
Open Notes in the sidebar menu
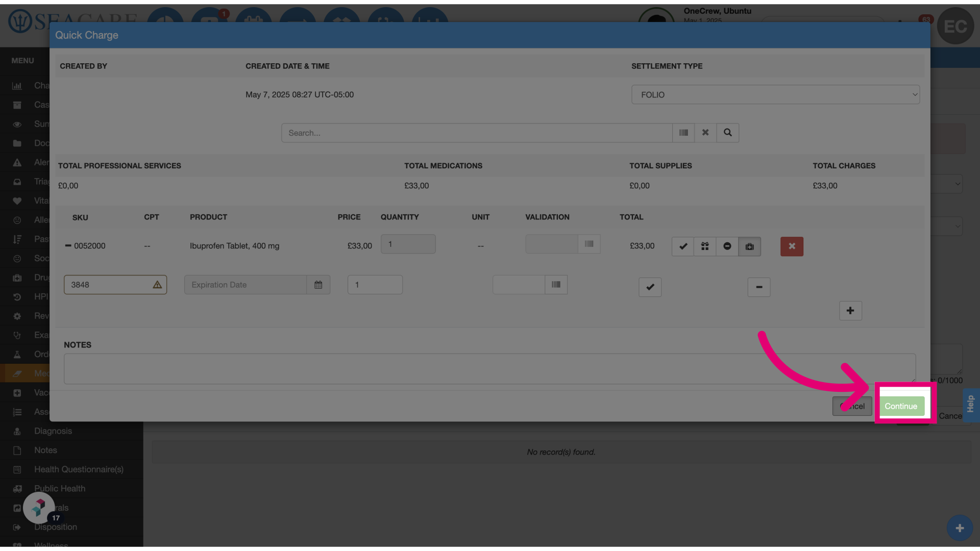coord(45,450)
